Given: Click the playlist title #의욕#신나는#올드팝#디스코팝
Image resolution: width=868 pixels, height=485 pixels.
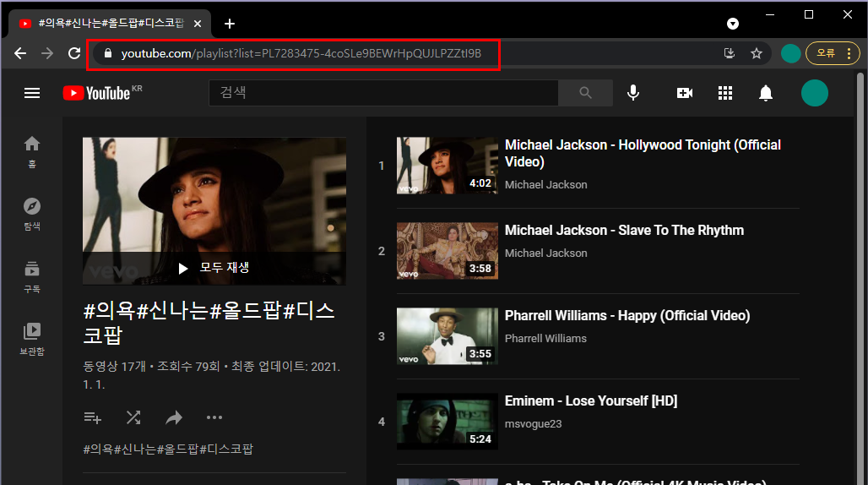Looking at the screenshot, I should pos(209,322).
